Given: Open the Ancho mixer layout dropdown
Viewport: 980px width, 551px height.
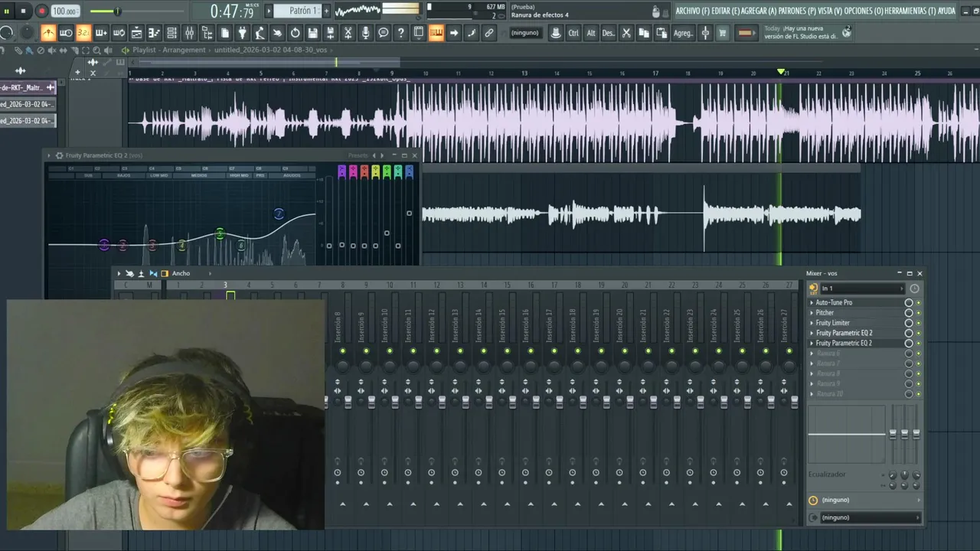Looking at the screenshot, I should click(189, 273).
